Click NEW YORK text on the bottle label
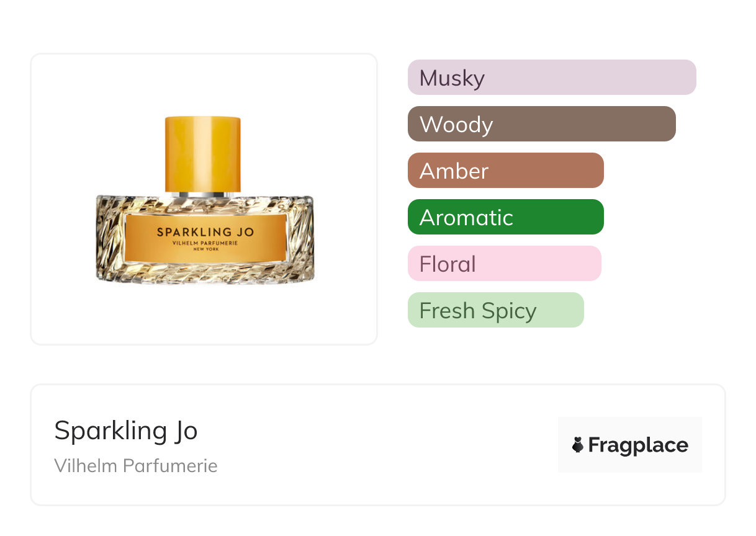Image resolution: width=756 pixels, height=536 pixels. coord(205,249)
